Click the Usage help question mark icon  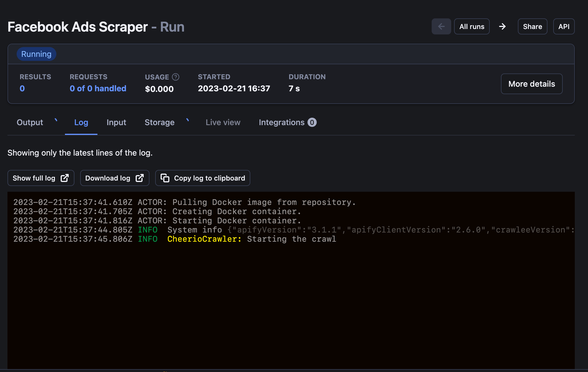point(176,77)
